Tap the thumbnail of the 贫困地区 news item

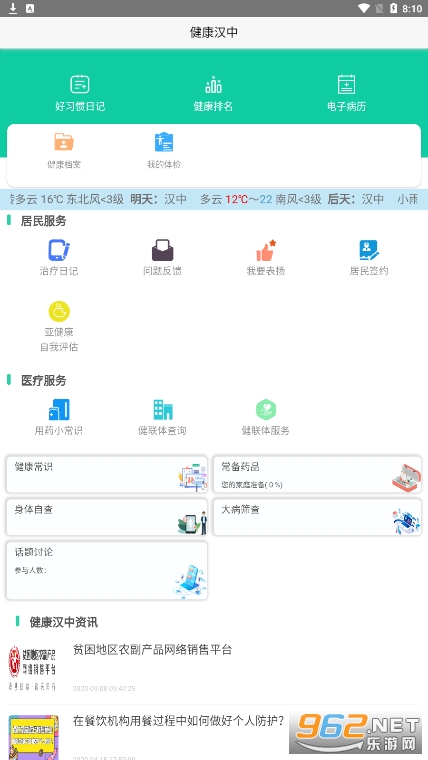coord(32,668)
